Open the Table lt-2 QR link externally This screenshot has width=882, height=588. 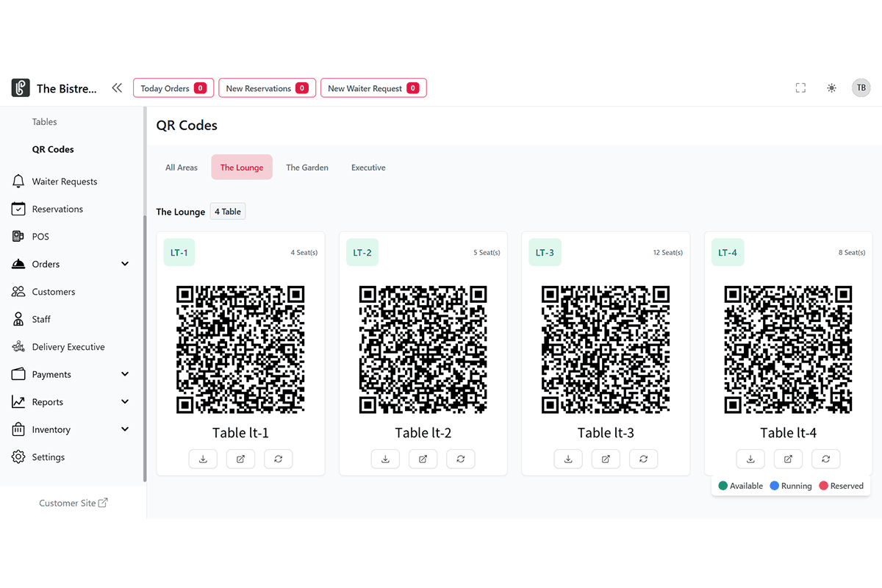[423, 459]
